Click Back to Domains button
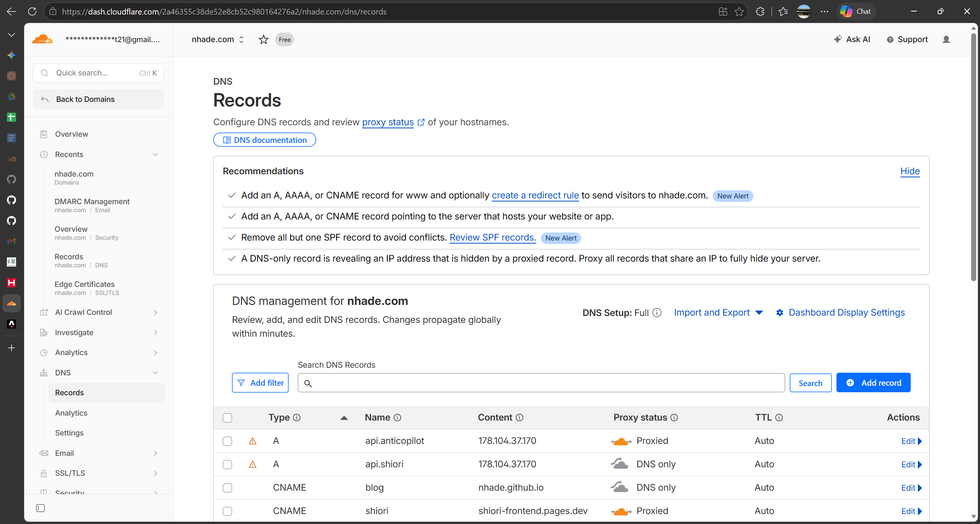Screen dimensions: 980x524 pyautogui.click(x=98, y=99)
